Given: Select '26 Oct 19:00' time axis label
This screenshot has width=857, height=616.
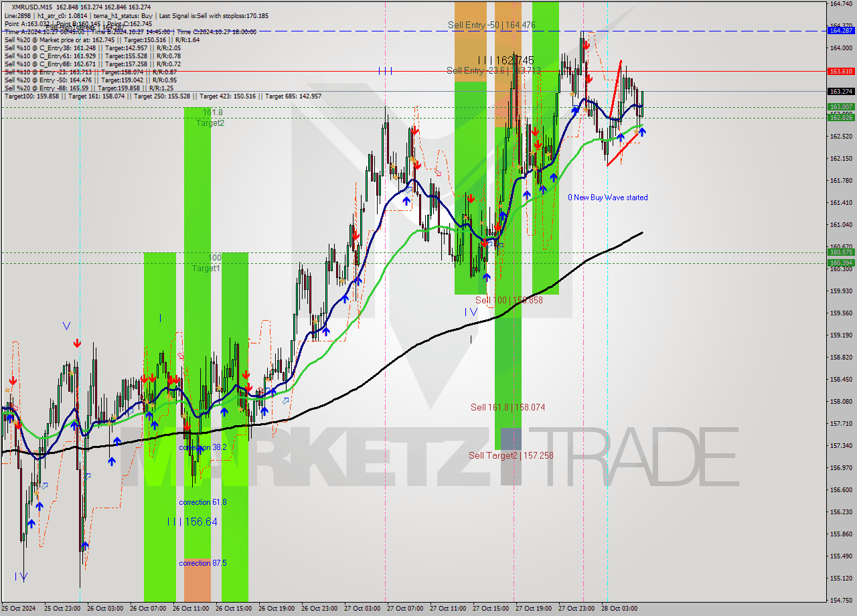Looking at the screenshot, I should pos(277,609).
